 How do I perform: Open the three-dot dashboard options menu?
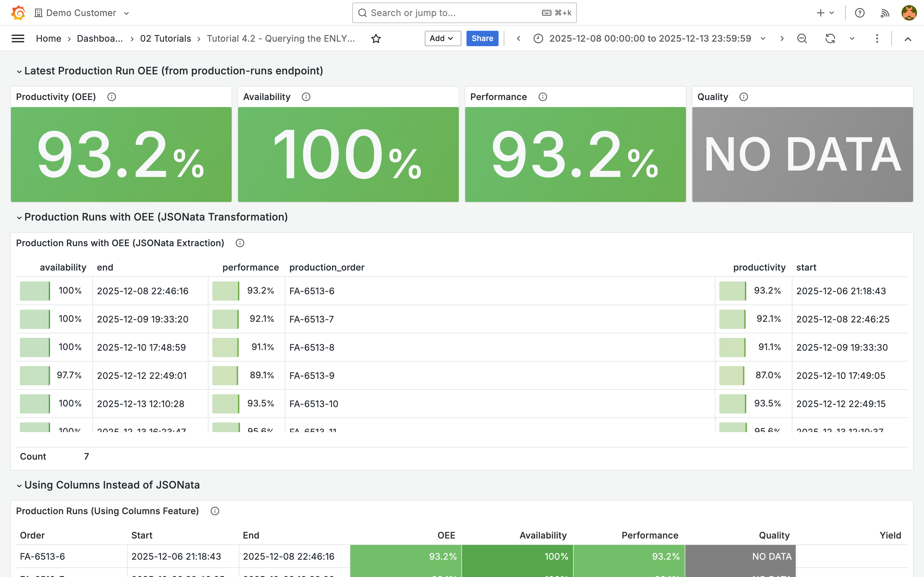(877, 38)
